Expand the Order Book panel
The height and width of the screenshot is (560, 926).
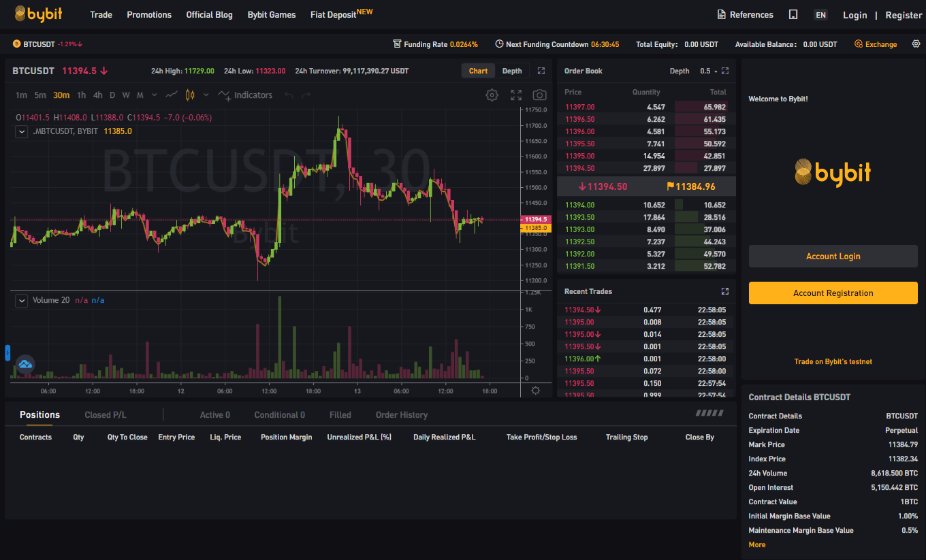click(725, 71)
